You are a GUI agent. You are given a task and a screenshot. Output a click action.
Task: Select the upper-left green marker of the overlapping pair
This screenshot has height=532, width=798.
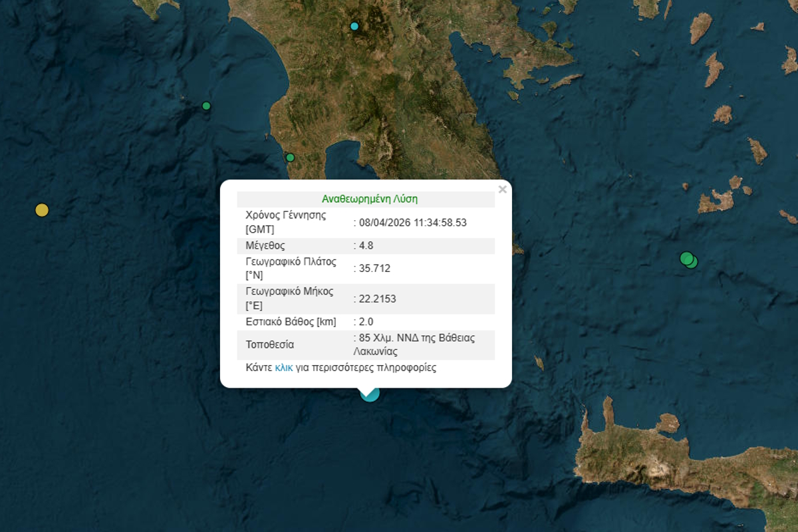click(685, 257)
